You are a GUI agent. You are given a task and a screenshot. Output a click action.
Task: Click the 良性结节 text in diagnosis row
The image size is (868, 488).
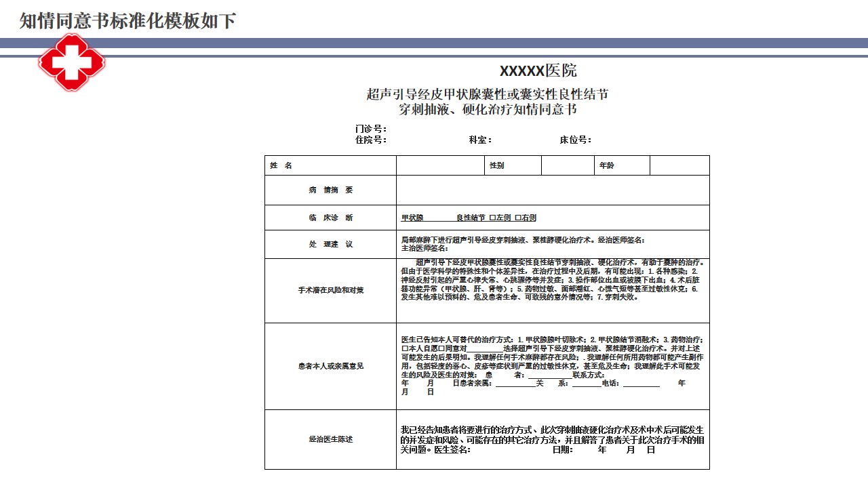(471, 218)
